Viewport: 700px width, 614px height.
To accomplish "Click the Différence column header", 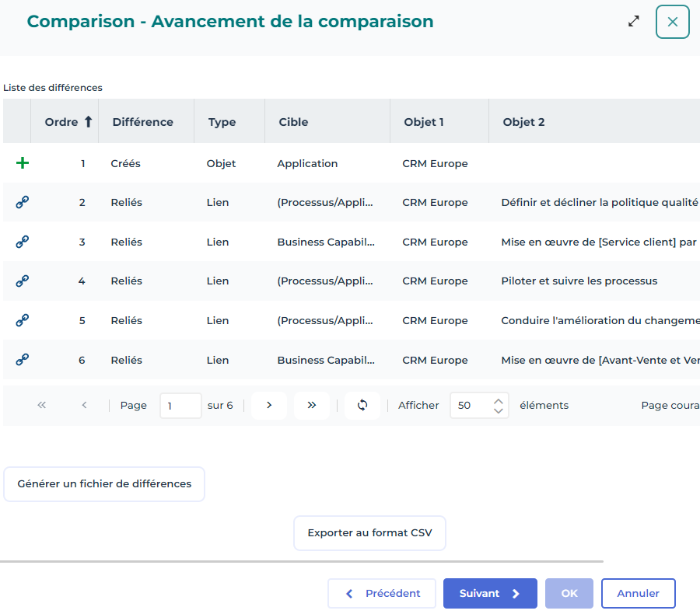I will pos(142,121).
